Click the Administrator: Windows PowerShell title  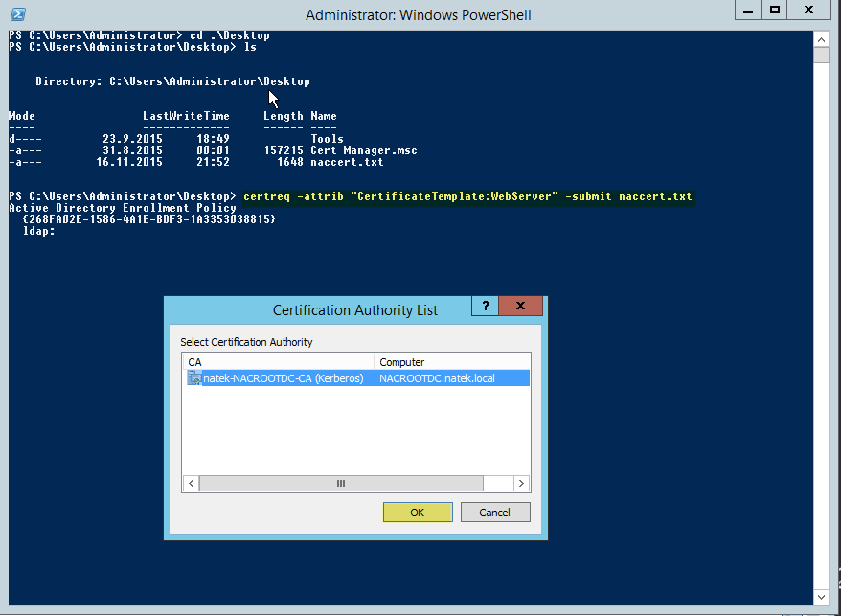pos(419,15)
